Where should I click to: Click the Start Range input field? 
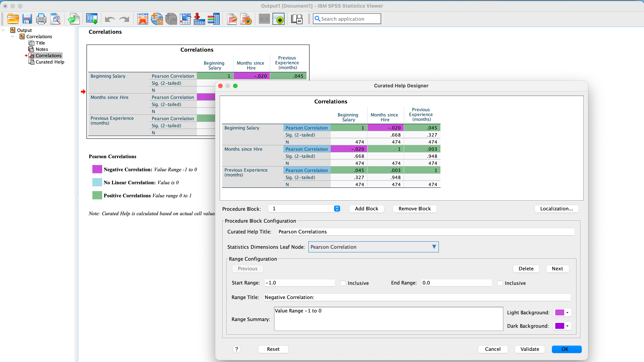tap(299, 283)
